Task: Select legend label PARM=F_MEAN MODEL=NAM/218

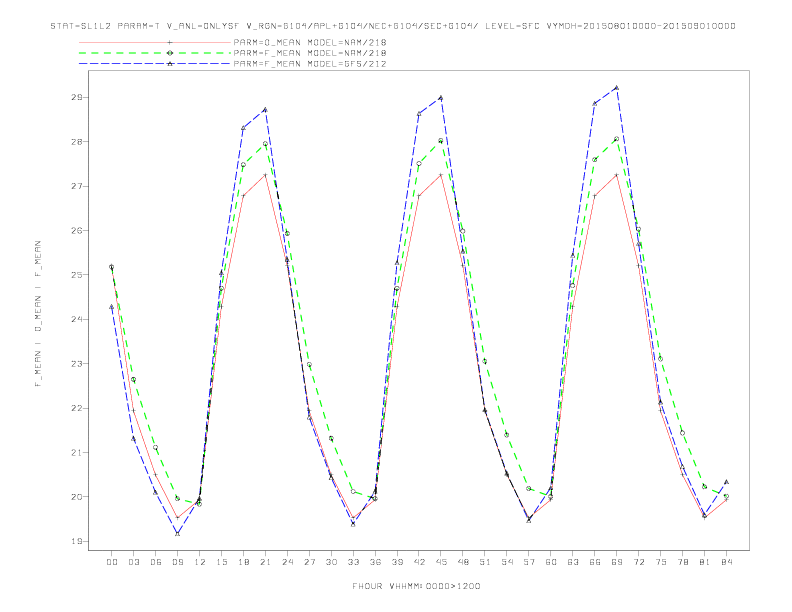Action: click(310, 53)
